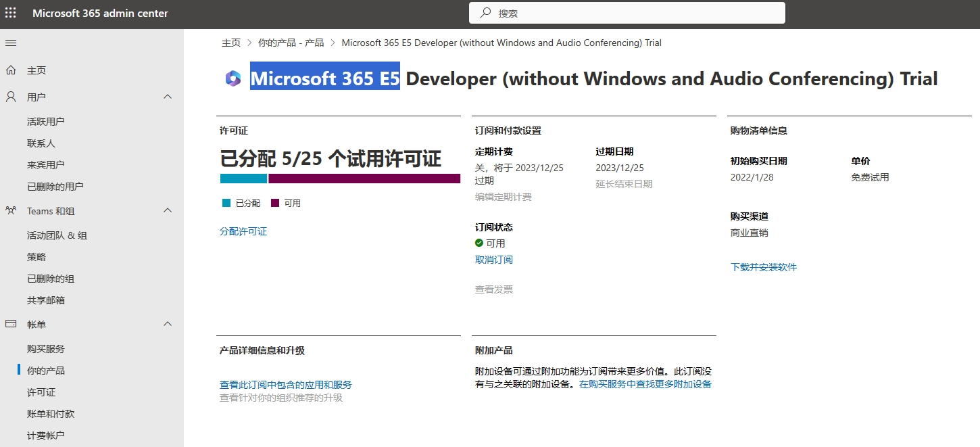Collapse the navigation menu hamburger icon
The height and width of the screenshot is (447, 980).
(x=11, y=43)
